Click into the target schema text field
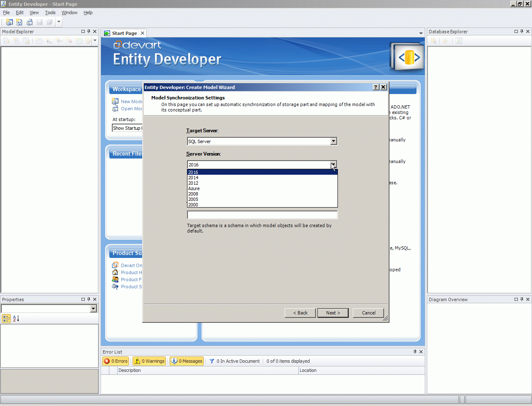 [x=262, y=215]
